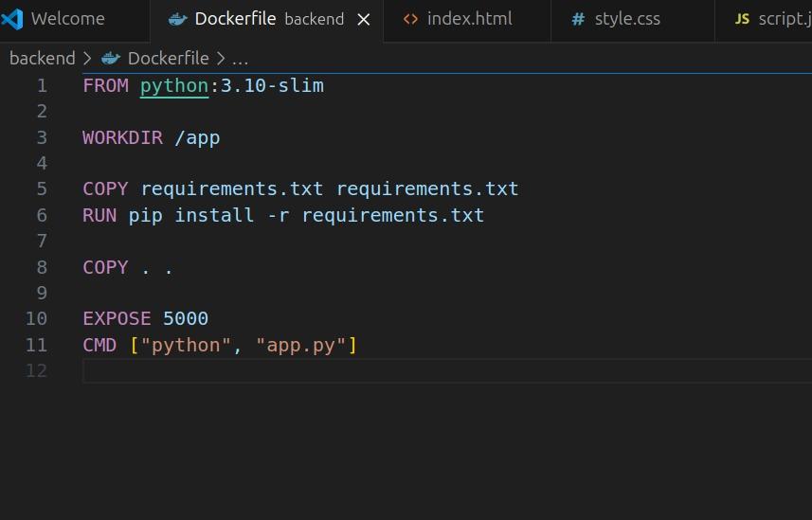Switch to the Welcome tab
This screenshot has height=520, width=812.
[67, 19]
